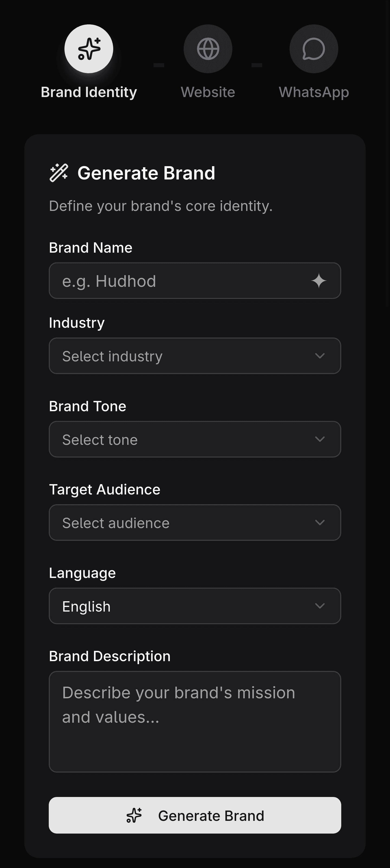Click into the Brand Description text area

pos(195,721)
